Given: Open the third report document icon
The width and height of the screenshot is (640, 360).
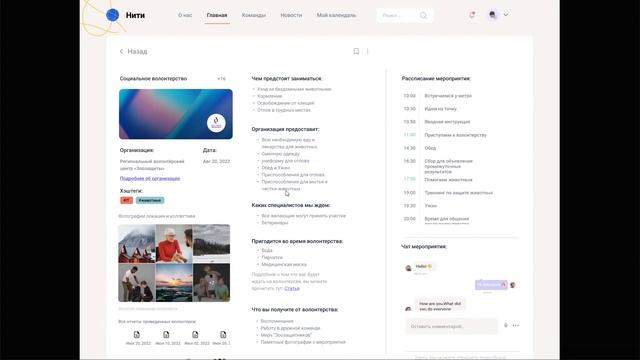Looking at the screenshot, I should 195,335.
